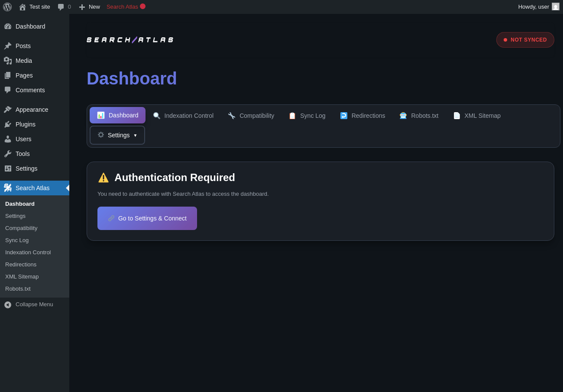Open the Appearance menu in sidebar
This screenshot has height=392, width=563.
tap(32, 110)
